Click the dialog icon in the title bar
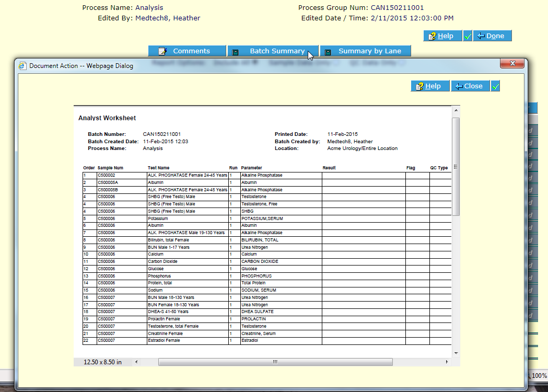 coord(21,65)
